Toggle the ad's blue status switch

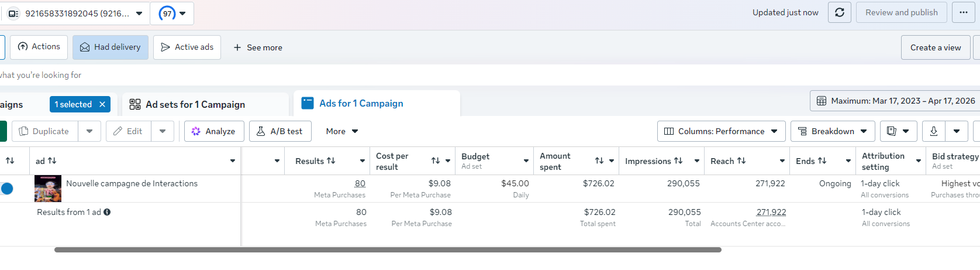(7, 189)
